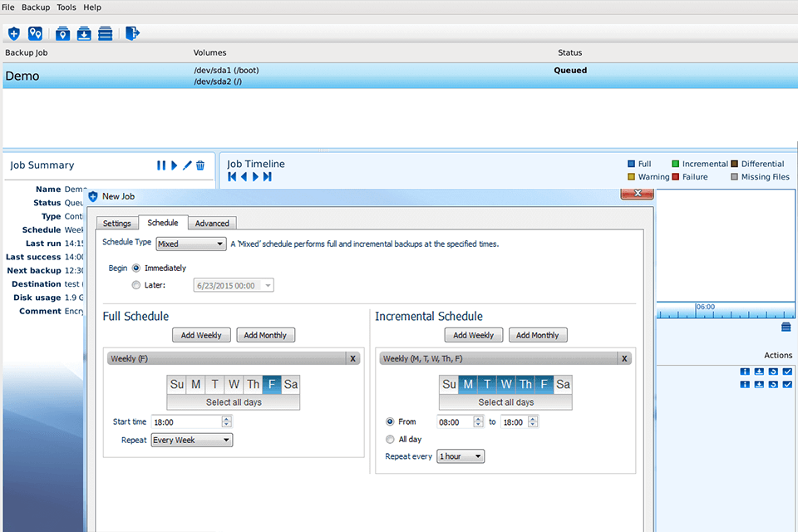Screen dimensions: 798x532
Task: Open the Repeat every 1 hour dropdown
Action: coord(460,456)
